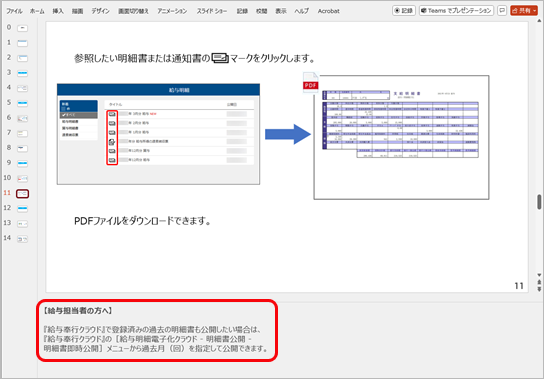
Task: Switch to the スライド ショー tab
Action: 212,11
